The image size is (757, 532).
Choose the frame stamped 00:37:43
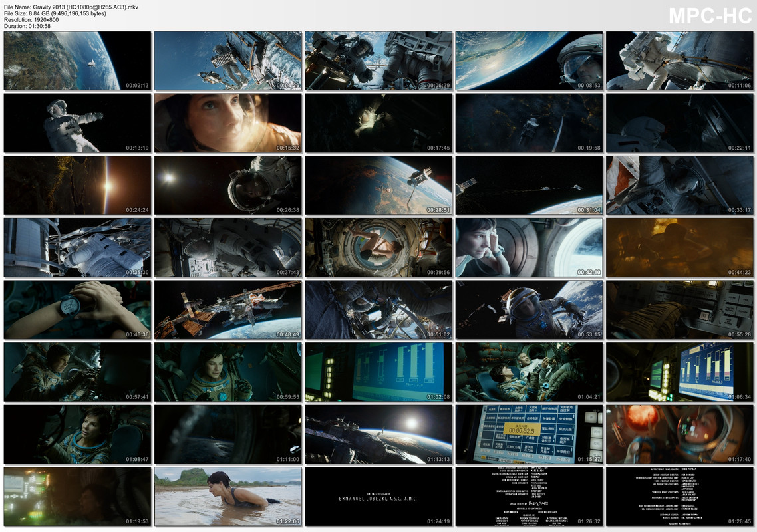click(228, 247)
